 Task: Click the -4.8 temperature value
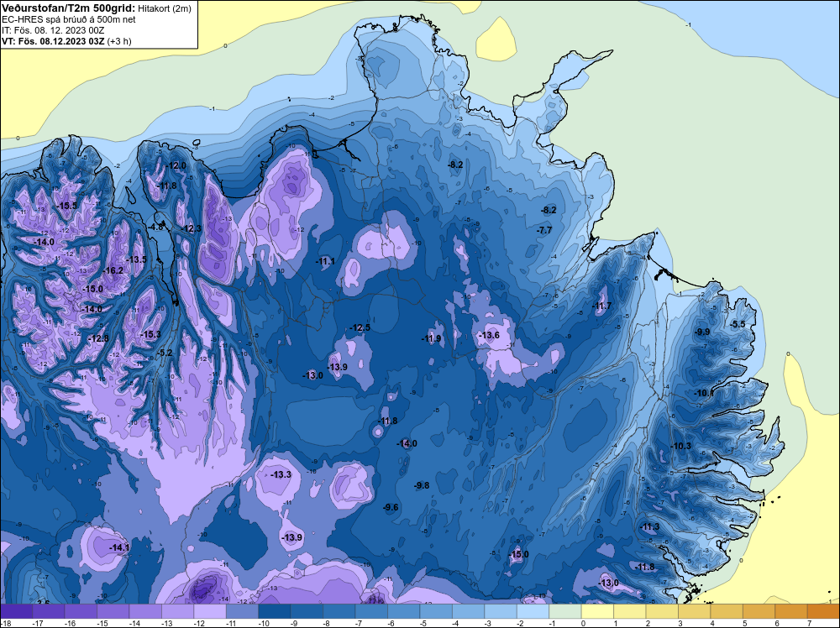155,227
